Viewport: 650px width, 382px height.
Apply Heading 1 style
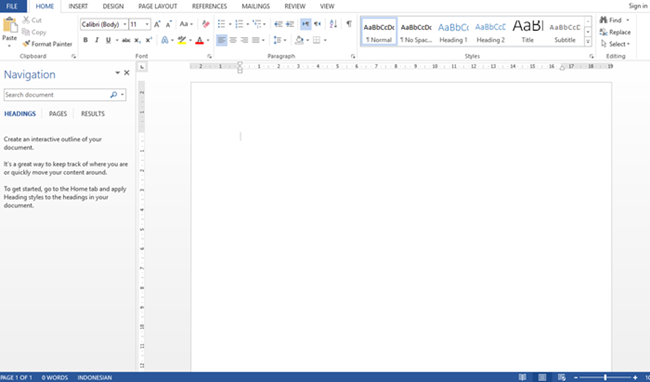453,31
